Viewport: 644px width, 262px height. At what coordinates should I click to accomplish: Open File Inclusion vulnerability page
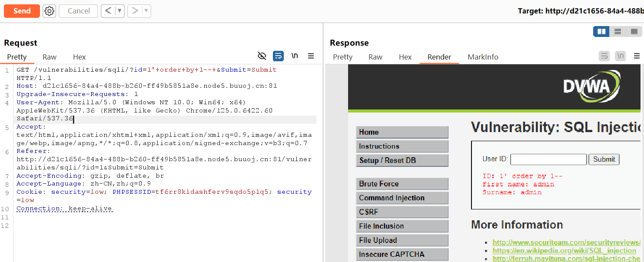point(402,226)
